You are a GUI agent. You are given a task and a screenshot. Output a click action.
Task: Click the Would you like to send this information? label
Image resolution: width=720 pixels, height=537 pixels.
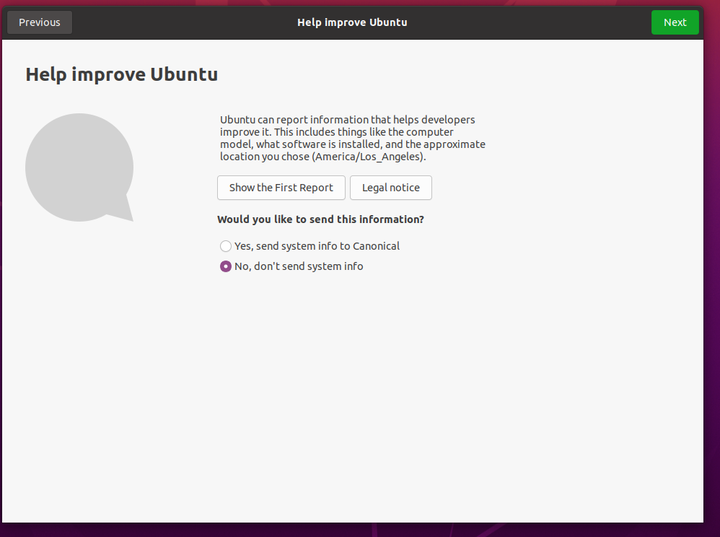pyautogui.click(x=321, y=220)
